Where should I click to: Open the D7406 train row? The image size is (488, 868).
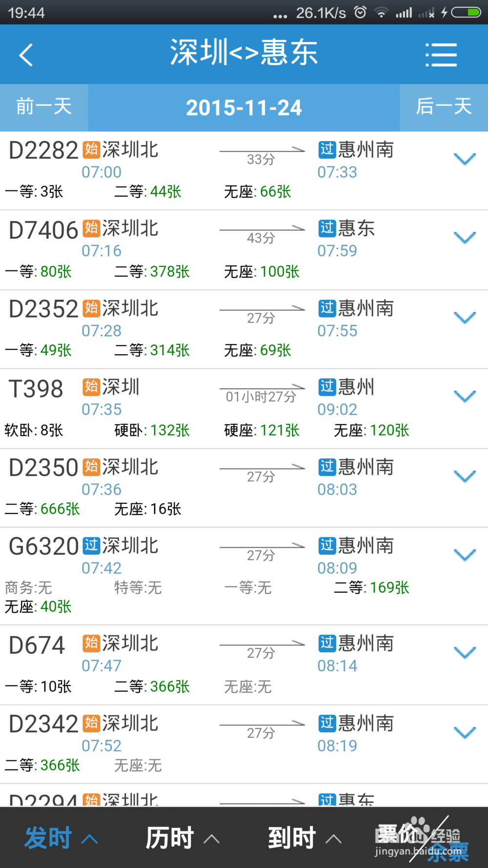coord(244,250)
